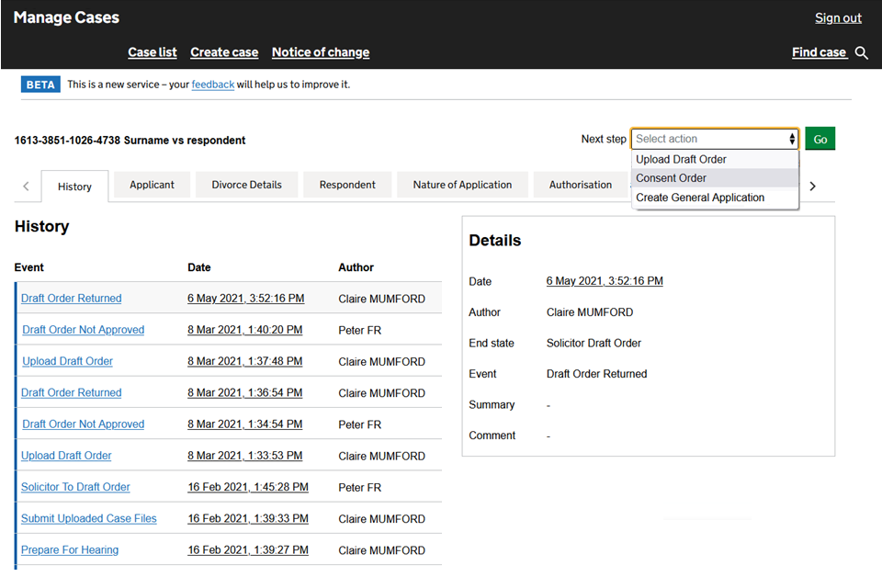Pick Create General Application from the list
The height and width of the screenshot is (588, 882).
(x=699, y=198)
